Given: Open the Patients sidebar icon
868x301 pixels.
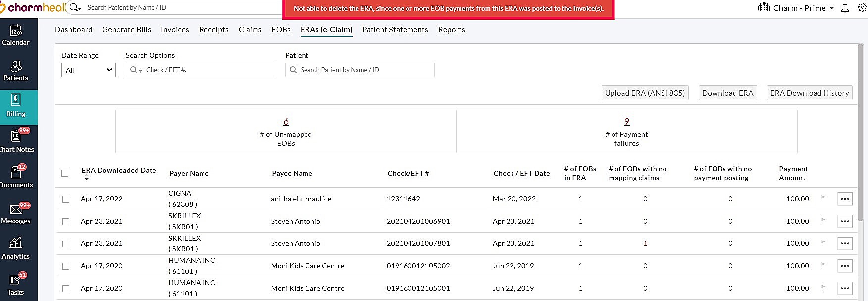Looking at the screenshot, I should (16, 71).
